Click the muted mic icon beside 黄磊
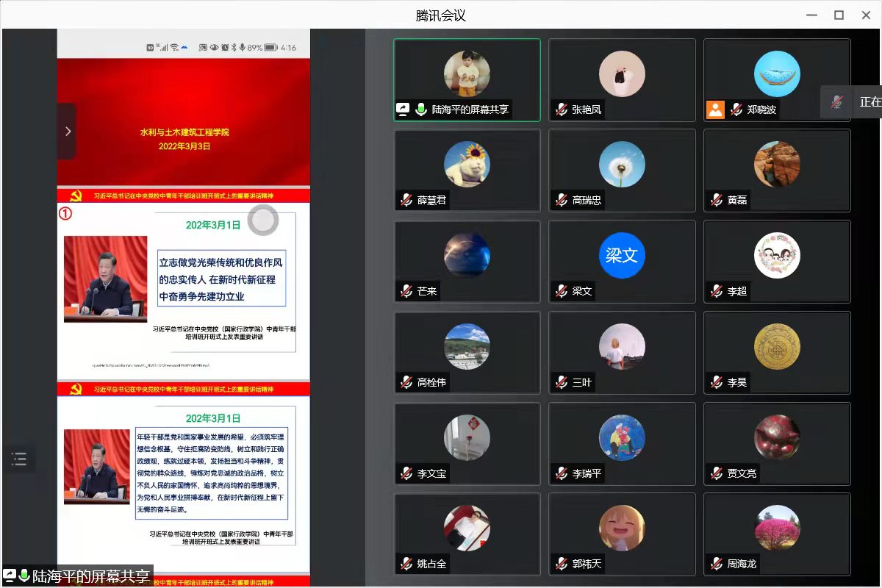The height and width of the screenshot is (588, 882). [717, 200]
